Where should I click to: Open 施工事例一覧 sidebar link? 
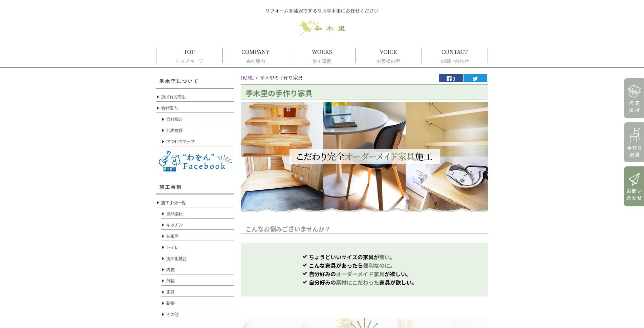coord(195,203)
